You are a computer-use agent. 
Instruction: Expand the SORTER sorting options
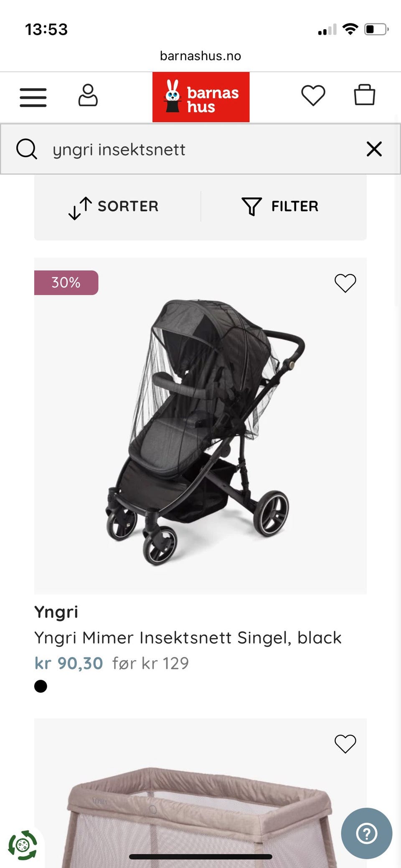point(114,207)
